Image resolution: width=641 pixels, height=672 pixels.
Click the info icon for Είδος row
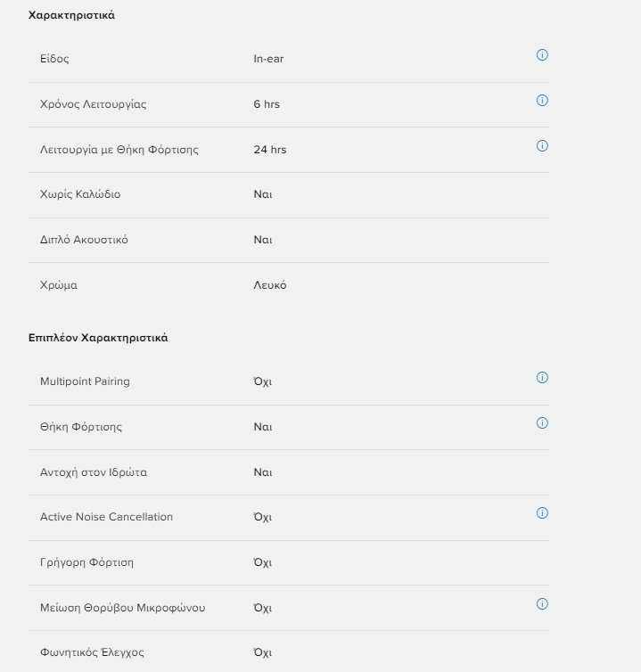[x=542, y=55]
